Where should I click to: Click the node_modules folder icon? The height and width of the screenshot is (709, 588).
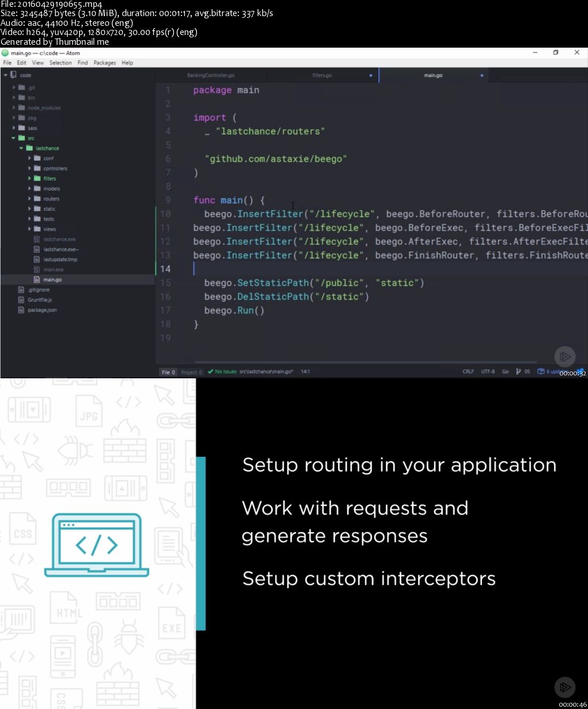click(x=21, y=108)
